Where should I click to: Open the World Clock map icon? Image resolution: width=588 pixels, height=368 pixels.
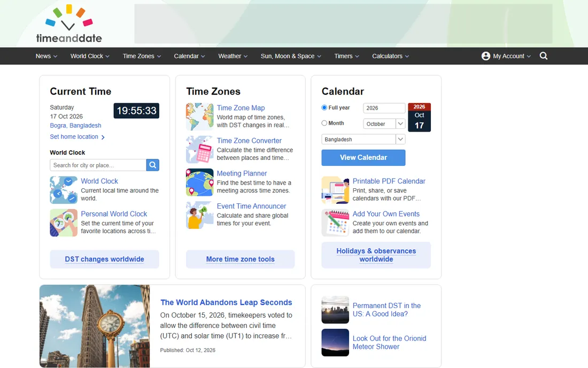64,190
